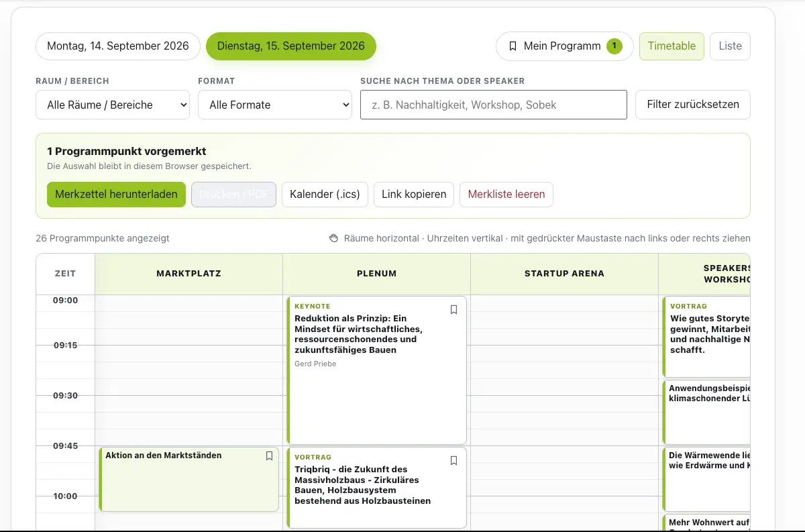The width and height of the screenshot is (805, 532).
Task: Open the Anwendungsbeispiel klimaschonender card
Action: coord(706,412)
